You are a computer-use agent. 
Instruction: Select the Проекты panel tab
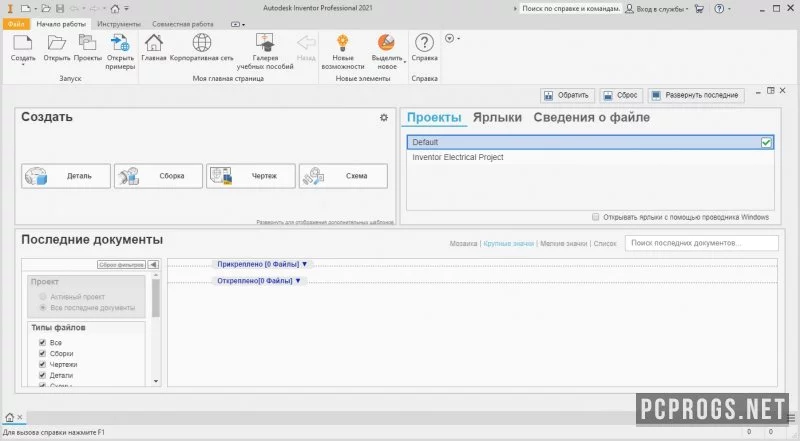pos(434,117)
